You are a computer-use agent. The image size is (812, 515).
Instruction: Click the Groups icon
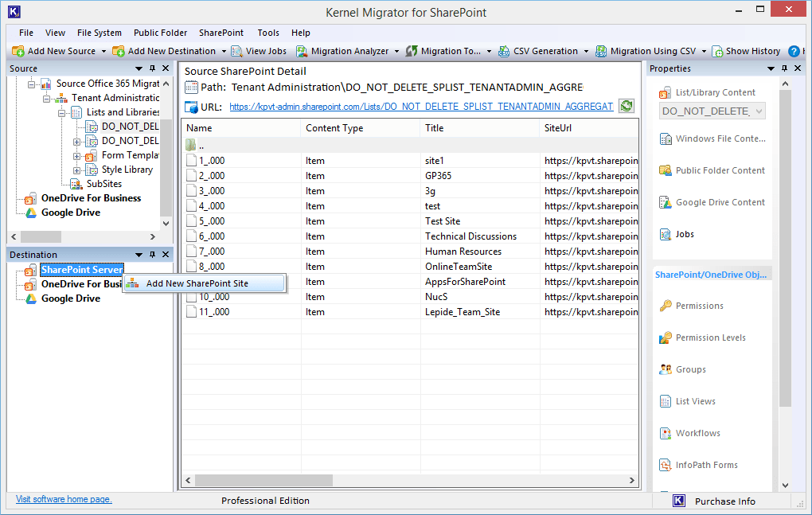pos(665,369)
